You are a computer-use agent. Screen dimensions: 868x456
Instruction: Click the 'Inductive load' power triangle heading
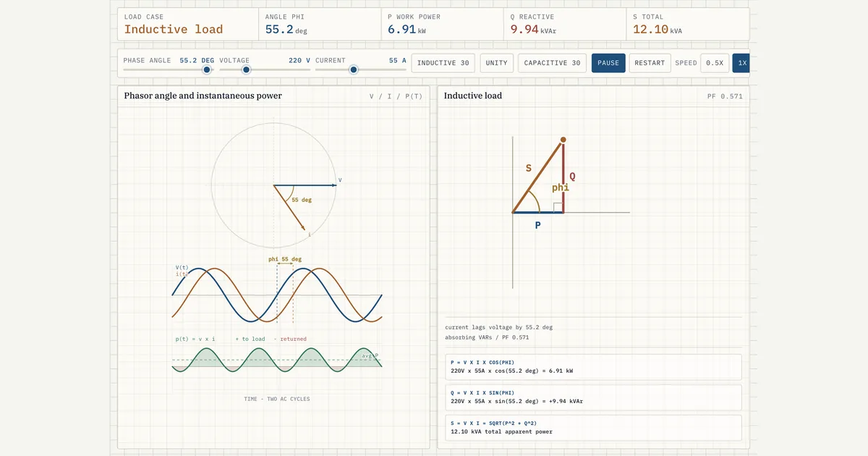(x=473, y=96)
